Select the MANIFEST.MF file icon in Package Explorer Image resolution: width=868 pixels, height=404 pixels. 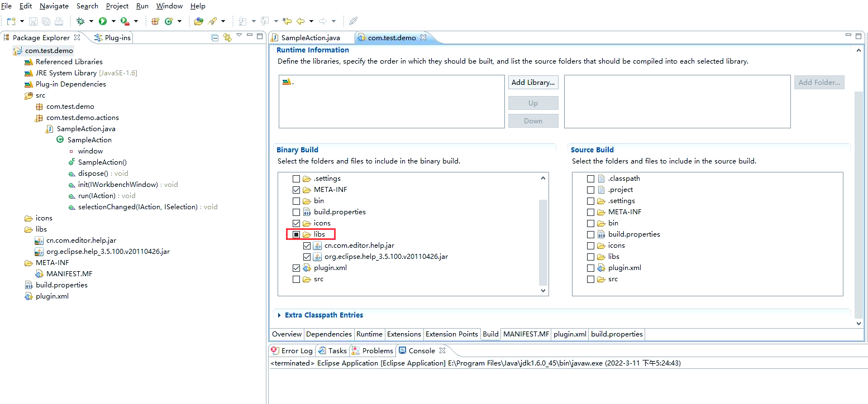pos(40,274)
